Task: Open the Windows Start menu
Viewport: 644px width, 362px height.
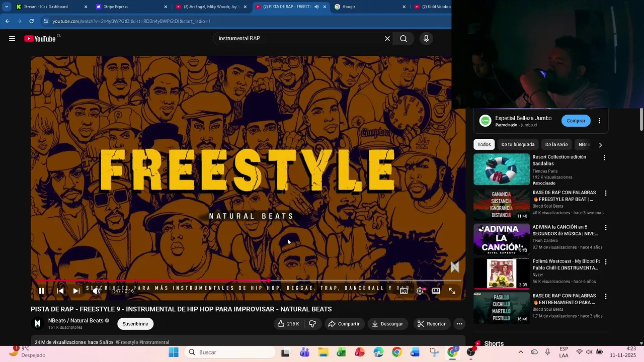Action: click(174, 352)
